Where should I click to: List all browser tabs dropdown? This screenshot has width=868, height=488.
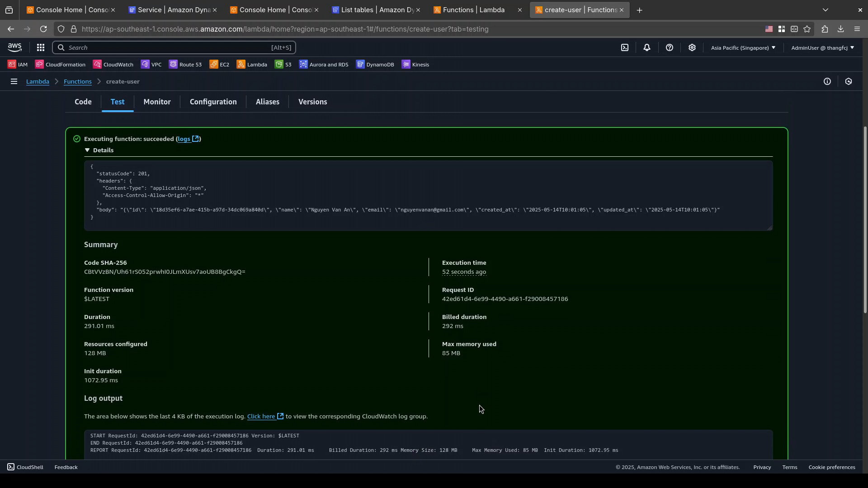pyautogui.click(x=826, y=10)
